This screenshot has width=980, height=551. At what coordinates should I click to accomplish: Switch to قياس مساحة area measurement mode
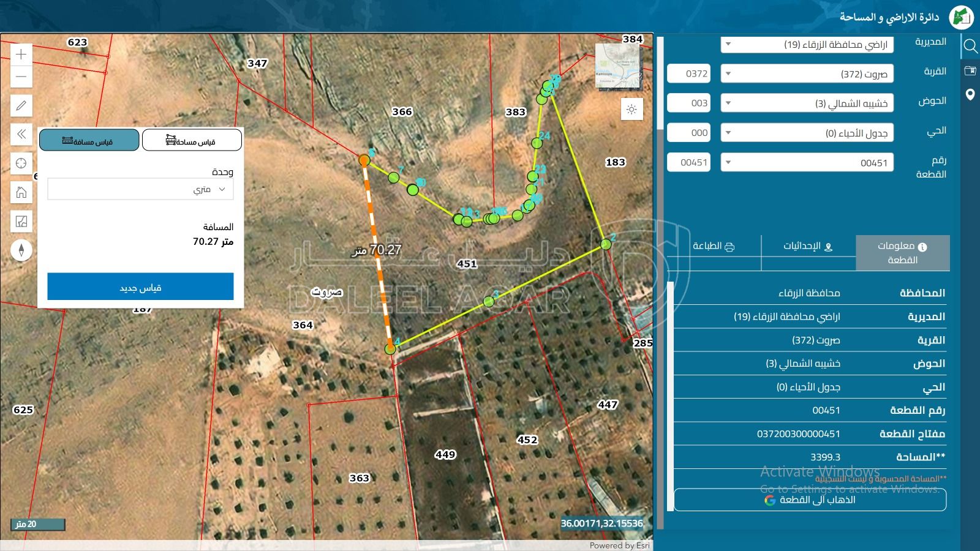[191, 140]
